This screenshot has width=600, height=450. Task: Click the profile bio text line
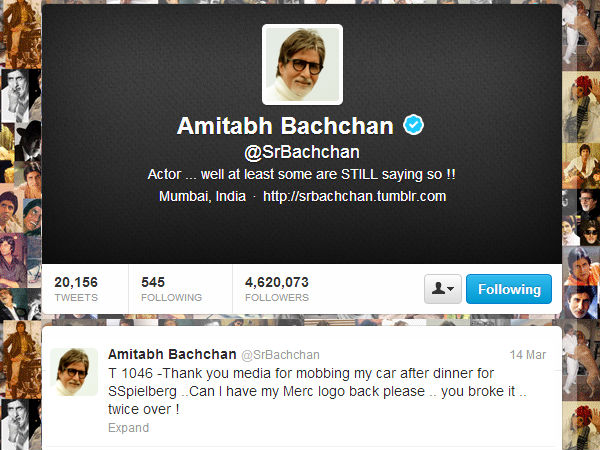pos(302,174)
